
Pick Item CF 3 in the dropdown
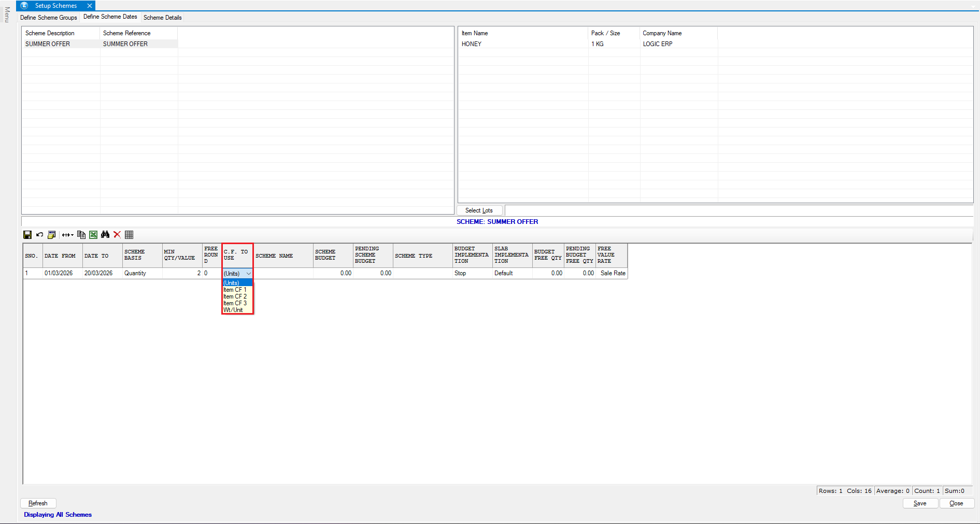point(235,303)
